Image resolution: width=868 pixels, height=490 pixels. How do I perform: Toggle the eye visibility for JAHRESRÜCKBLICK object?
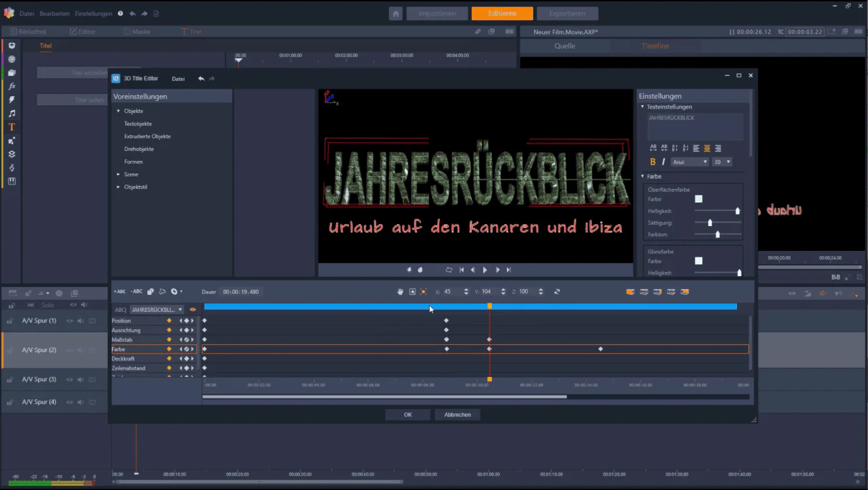pos(192,310)
